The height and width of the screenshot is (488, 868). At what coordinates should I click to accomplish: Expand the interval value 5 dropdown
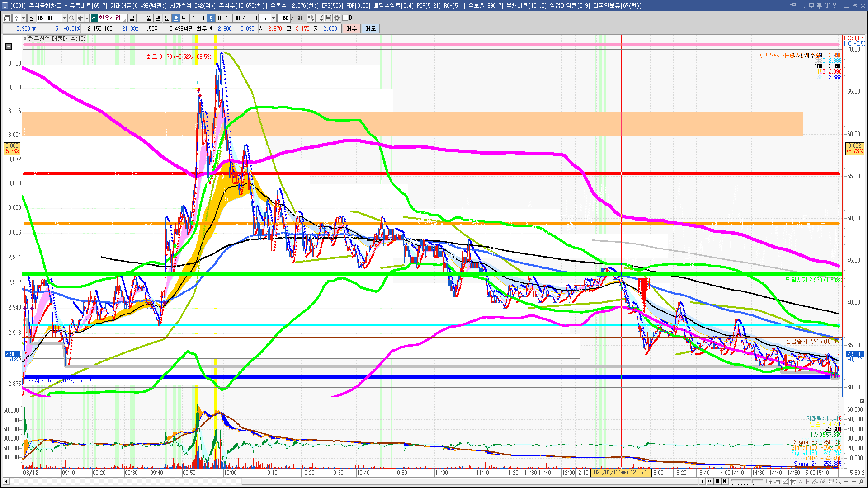tap(273, 18)
